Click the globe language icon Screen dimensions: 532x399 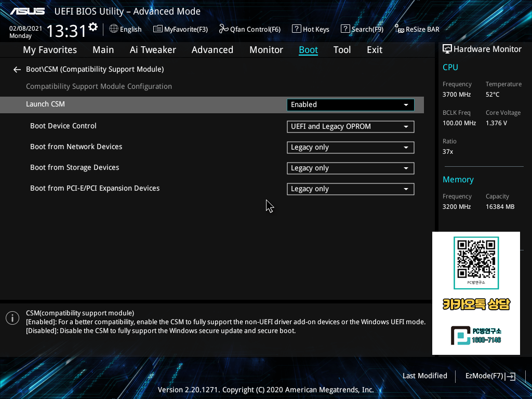(114, 29)
